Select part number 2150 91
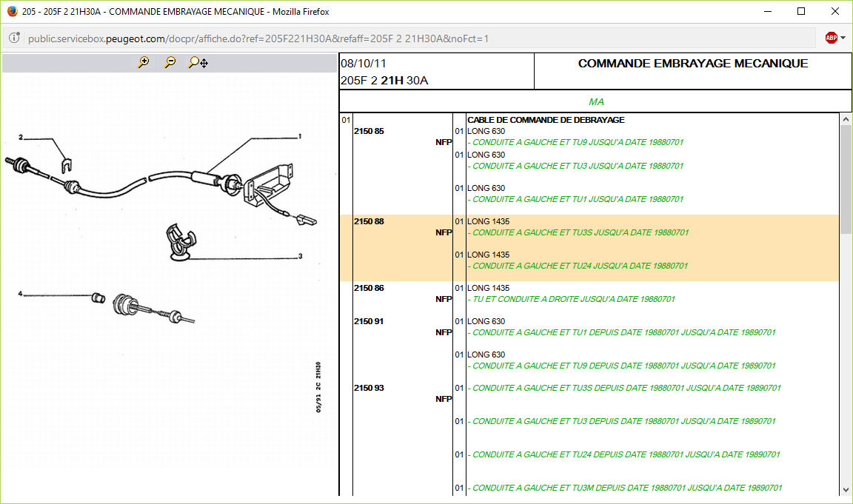This screenshot has width=853, height=504. (x=369, y=321)
